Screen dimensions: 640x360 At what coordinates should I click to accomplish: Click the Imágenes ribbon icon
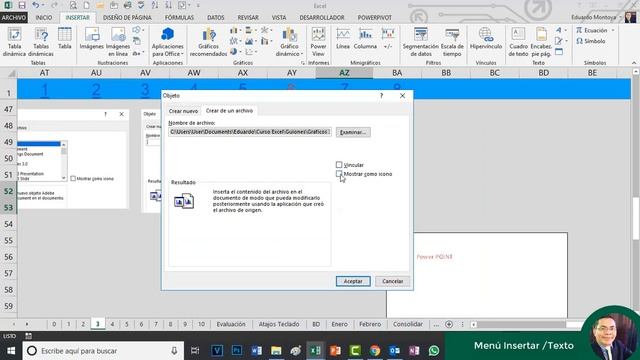click(91, 39)
